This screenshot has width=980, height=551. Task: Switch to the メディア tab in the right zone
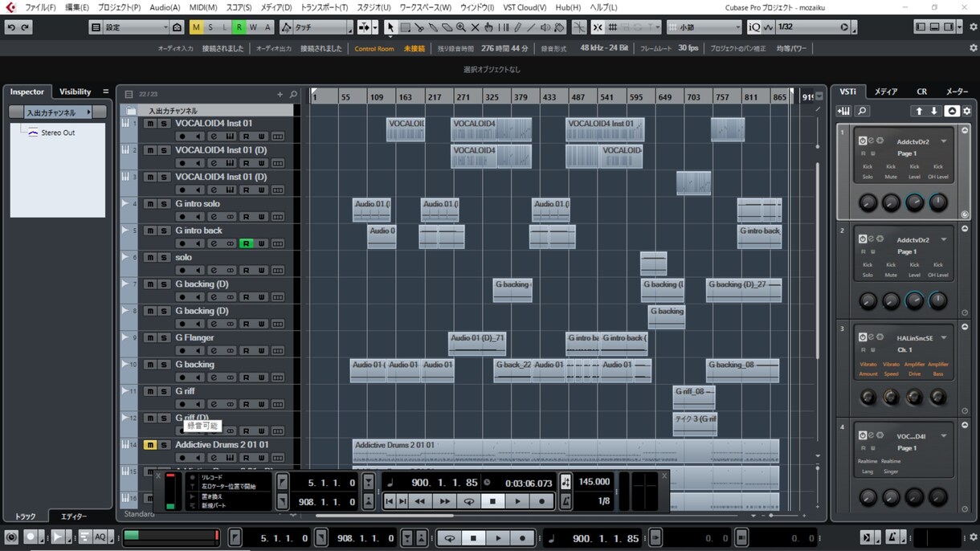pos(886,92)
